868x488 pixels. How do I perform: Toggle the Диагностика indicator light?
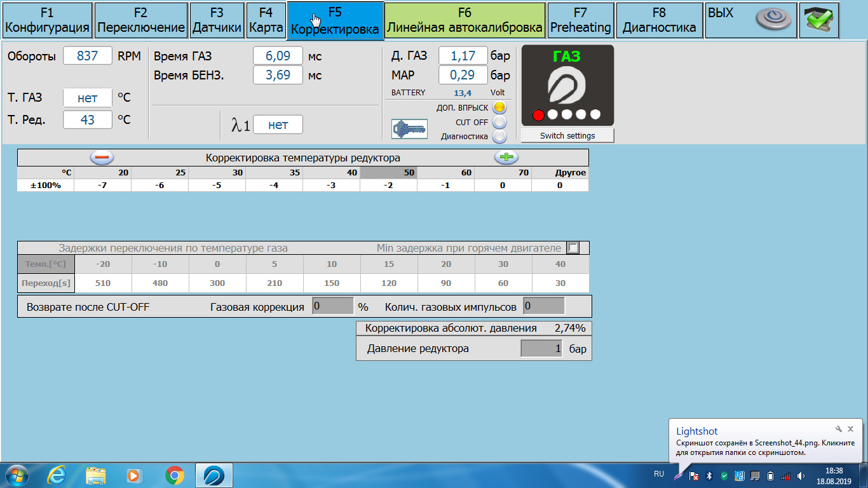click(499, 136)
